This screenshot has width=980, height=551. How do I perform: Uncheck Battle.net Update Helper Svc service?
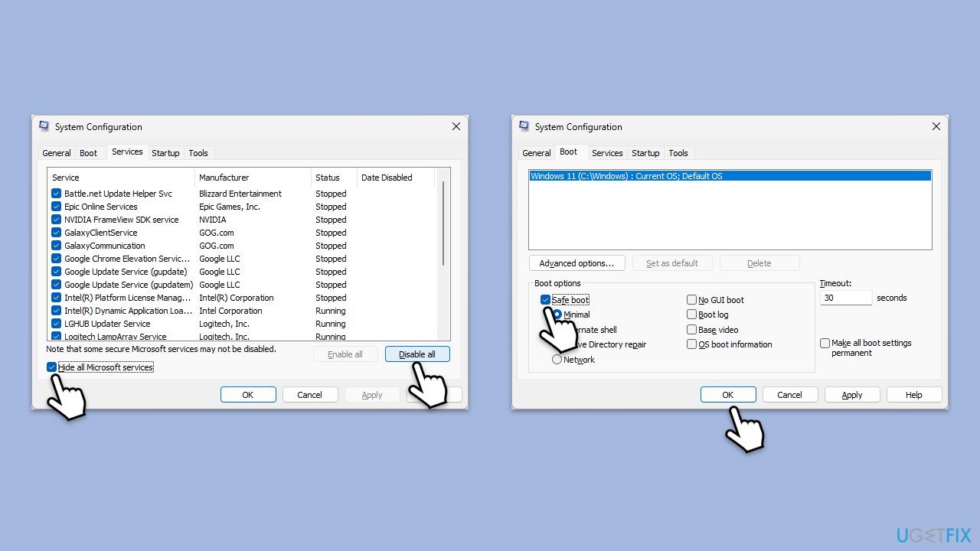pos(57,194)
